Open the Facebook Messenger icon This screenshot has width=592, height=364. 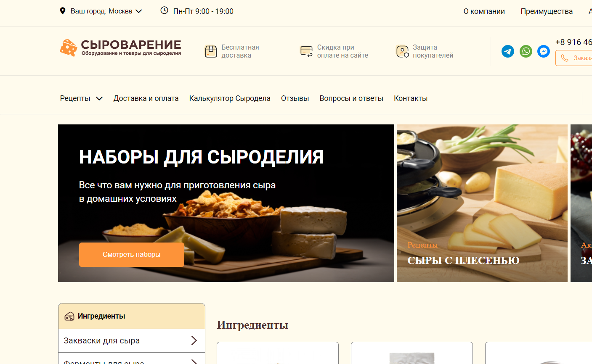pyautogui.click(x=544, y=51)
